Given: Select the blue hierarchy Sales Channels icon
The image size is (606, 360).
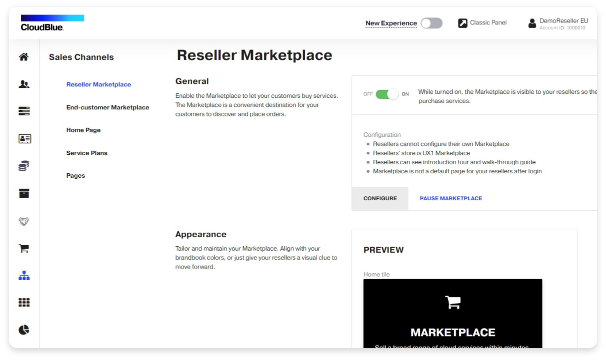Looking at the screenshot, I should 24,275.
